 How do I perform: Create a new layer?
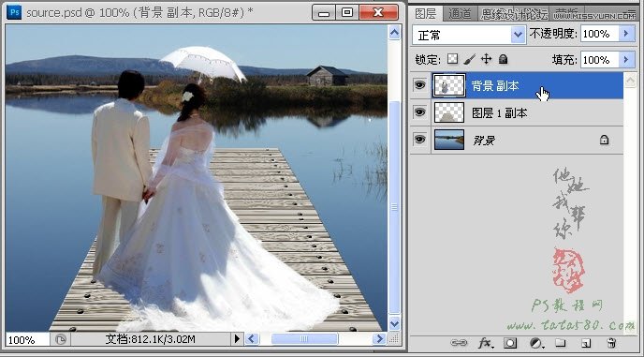tap(586, 343)
